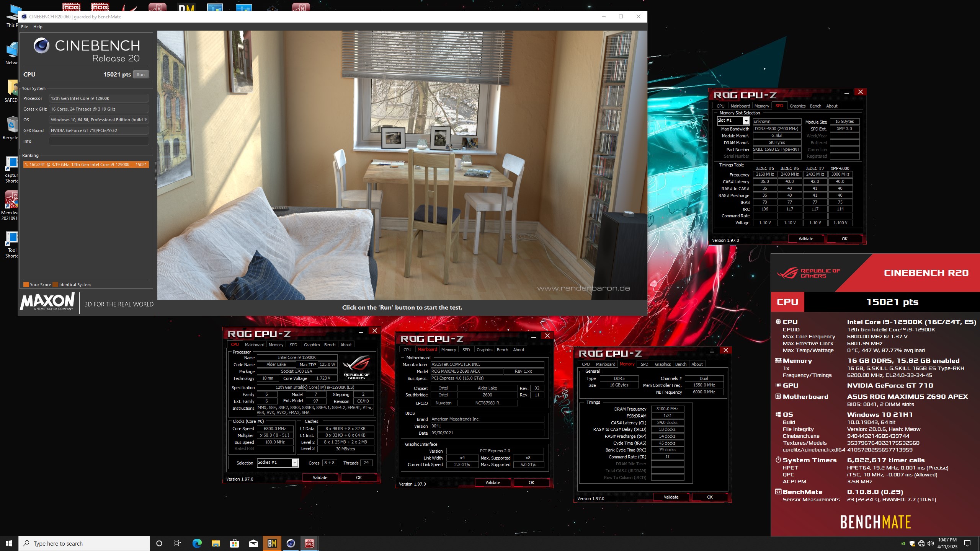Click Validate in CPU-Z SPD window

pyautogui.click(x=806, y=239)
